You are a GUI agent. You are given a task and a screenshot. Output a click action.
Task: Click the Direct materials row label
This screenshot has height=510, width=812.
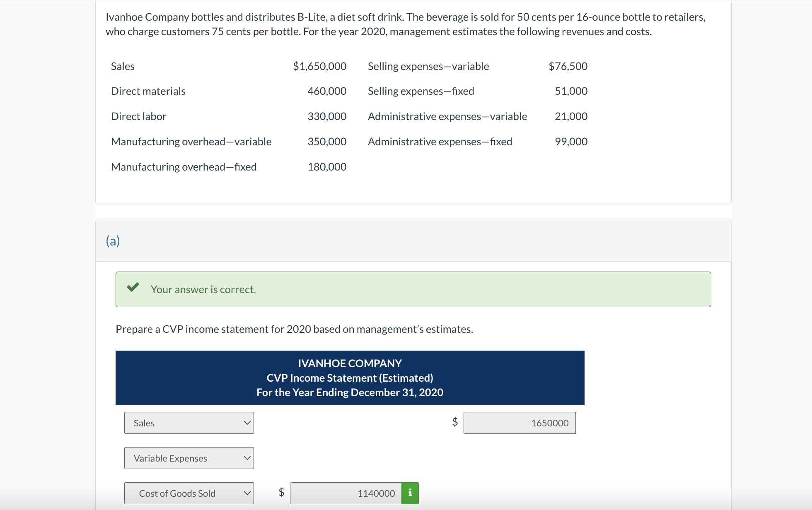coord(148,91)
